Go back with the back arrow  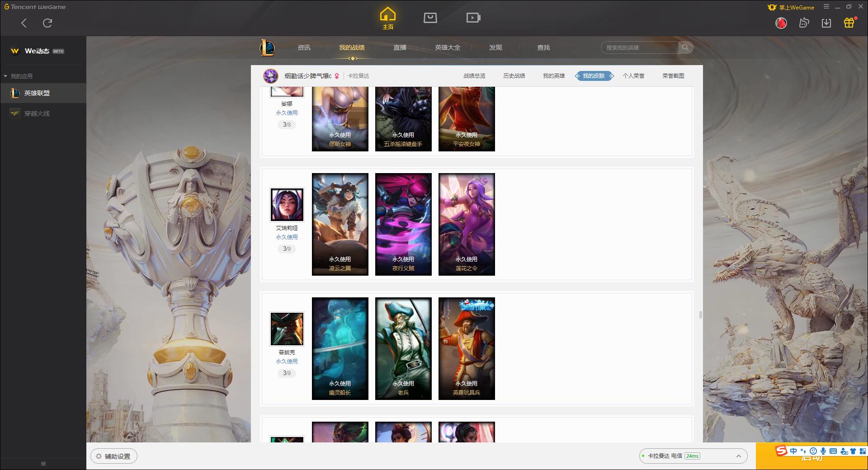pyautogui.click(x=24, y=23)
